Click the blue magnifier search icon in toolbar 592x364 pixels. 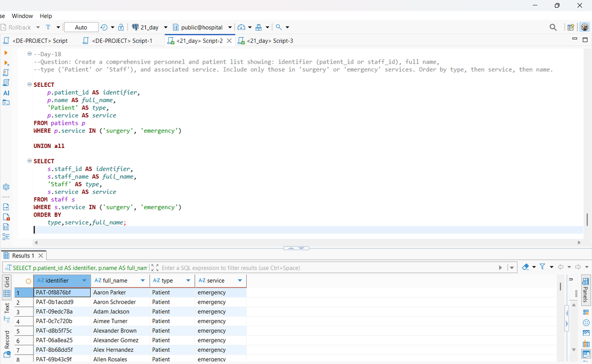tap(279, 27)
